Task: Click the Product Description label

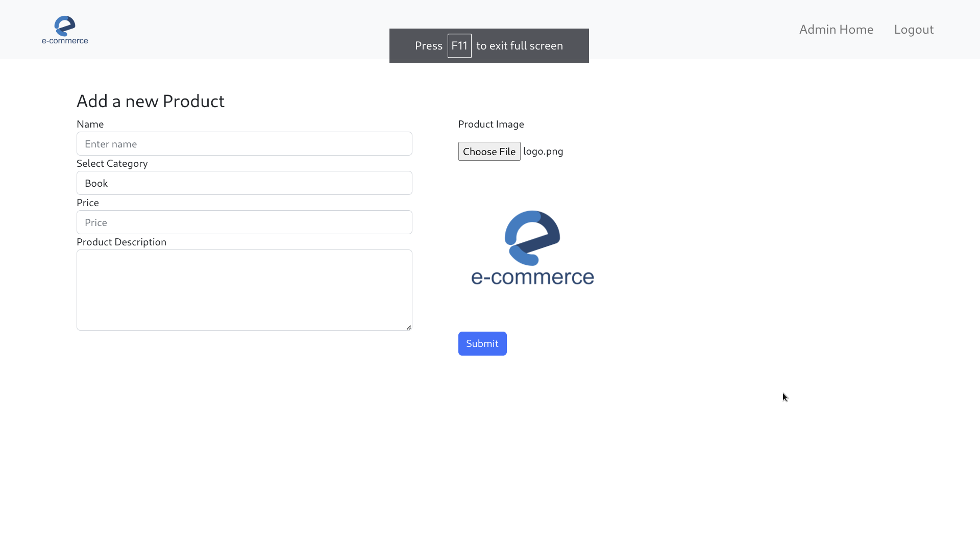Action: point(121,242)
